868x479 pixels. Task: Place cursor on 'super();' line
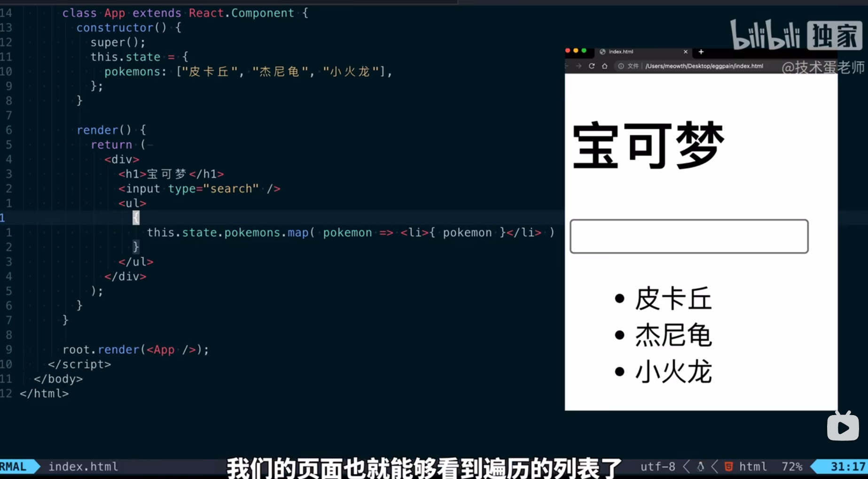pos(118,42)
